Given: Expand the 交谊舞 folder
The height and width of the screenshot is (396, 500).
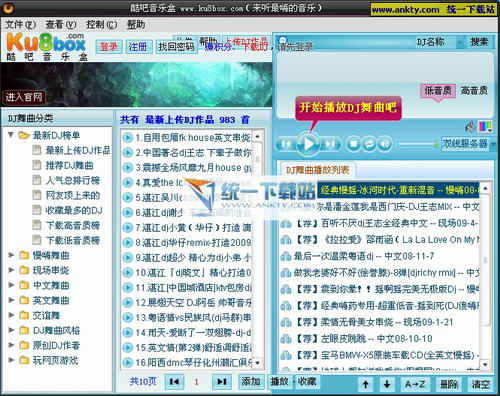Looking at the screenshot, I should coord(11,315).
